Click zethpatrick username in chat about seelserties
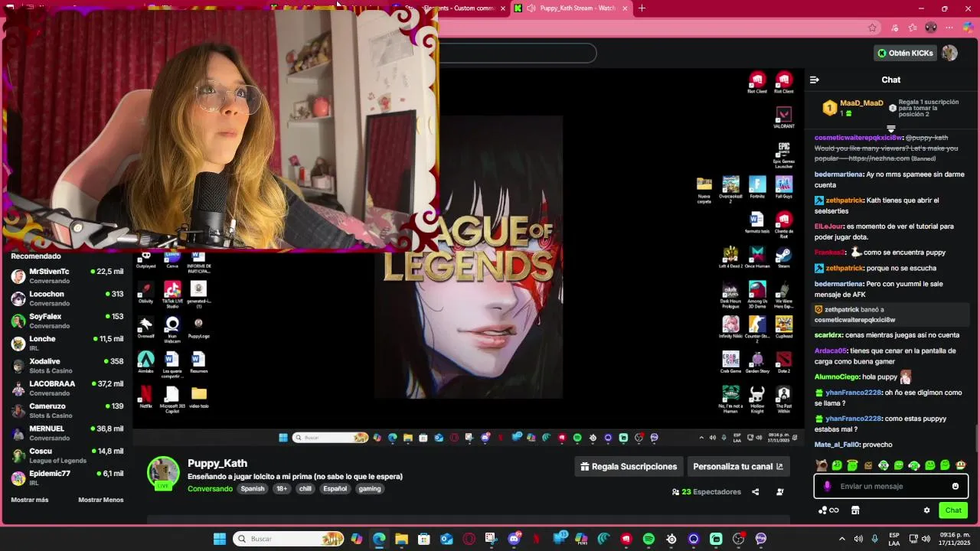The width and height of the screenshot is (980, 551). (844, 201)
